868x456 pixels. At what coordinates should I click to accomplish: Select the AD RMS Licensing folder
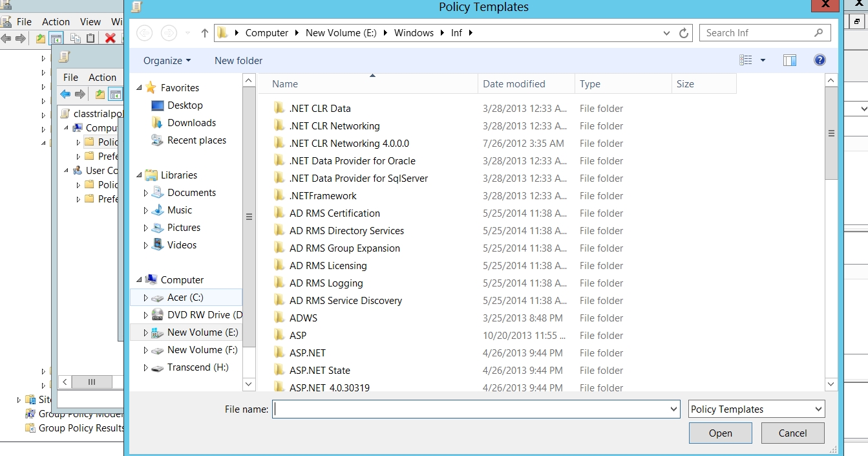(x=328, y=266)
